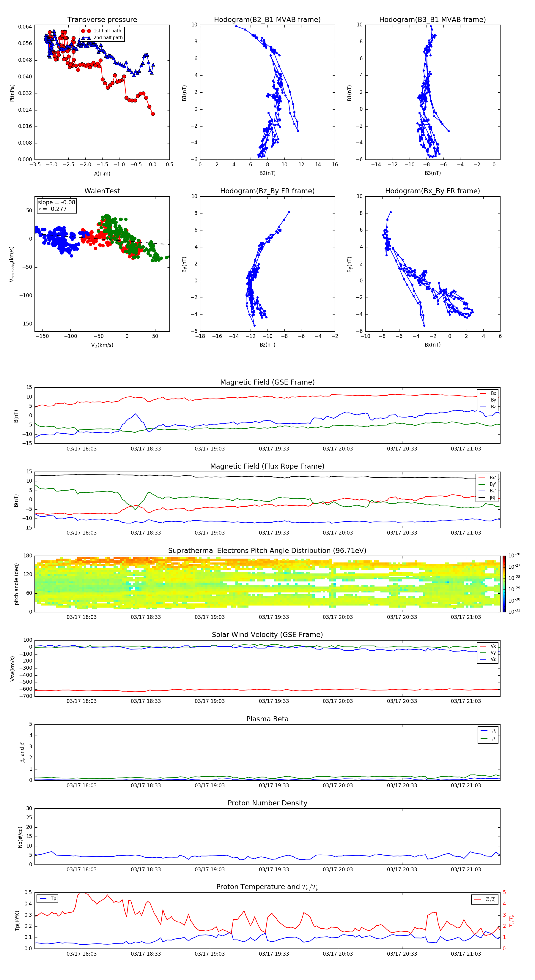Click the 'B2(nT)' x-axis label
The image size is (535, 980).
point(267,173)
